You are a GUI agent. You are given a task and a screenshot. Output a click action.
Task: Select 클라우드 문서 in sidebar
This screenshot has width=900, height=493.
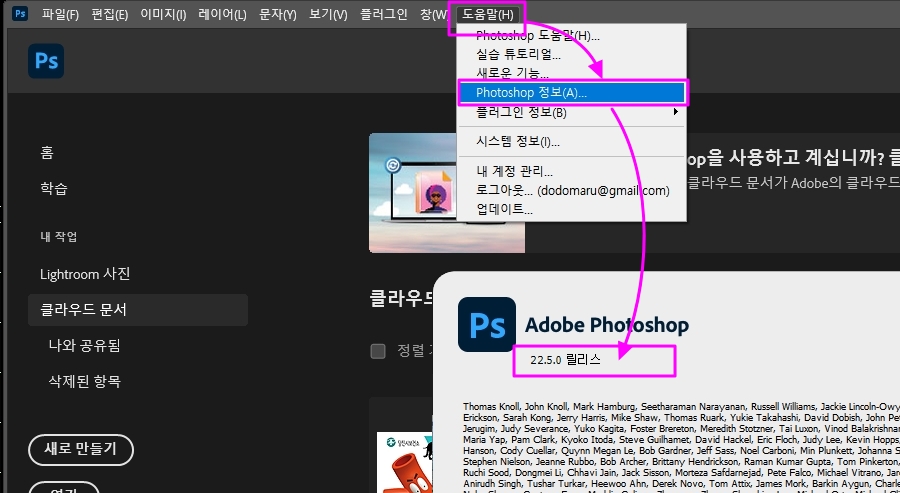[x=138, y=310]
